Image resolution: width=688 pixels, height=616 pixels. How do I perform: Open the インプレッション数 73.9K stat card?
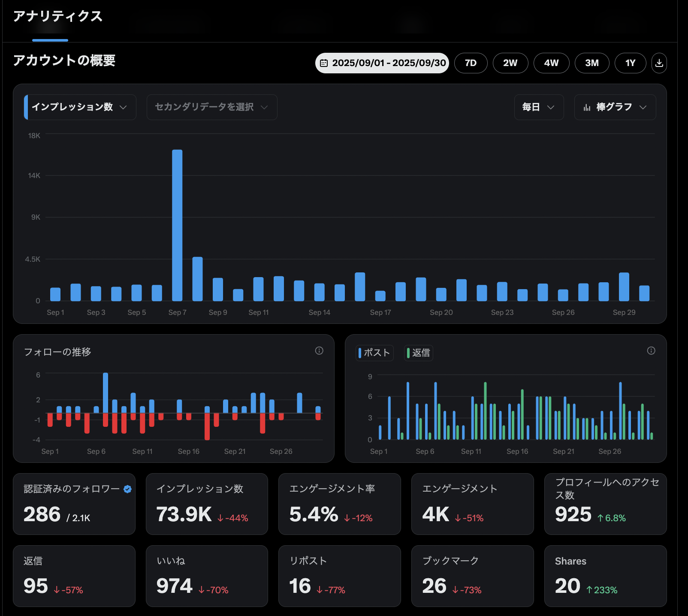click(x=207, y=504)
